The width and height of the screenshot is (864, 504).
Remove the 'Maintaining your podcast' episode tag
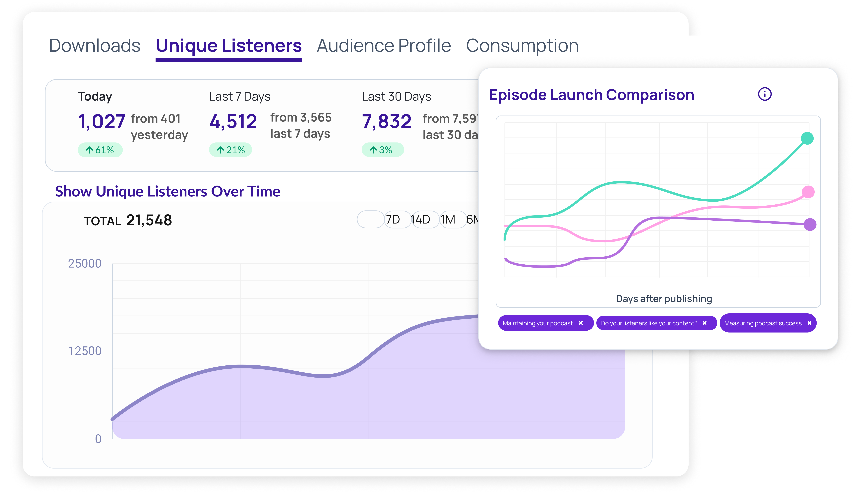point(580,323)
